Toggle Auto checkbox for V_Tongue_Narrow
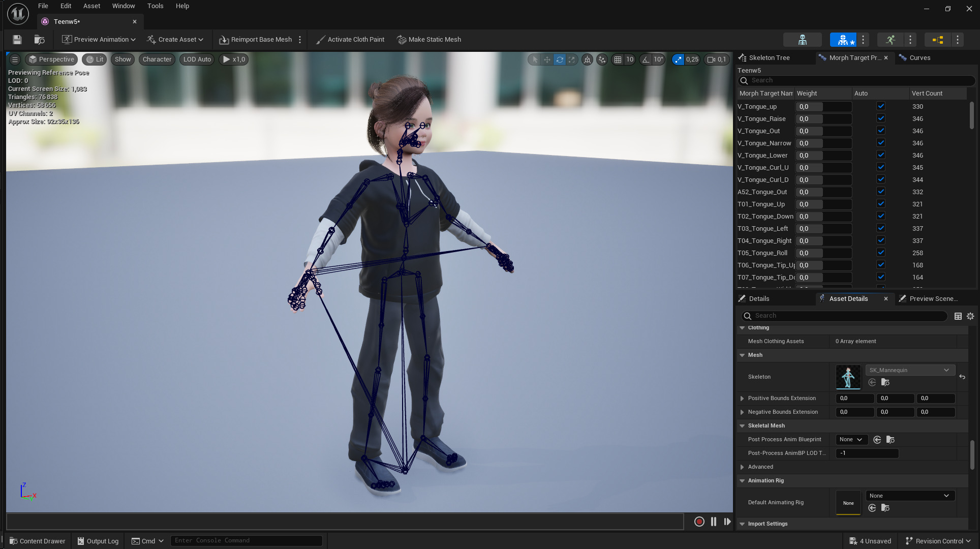The height and width of the screenshot is (549, 980). pos(881,143)
